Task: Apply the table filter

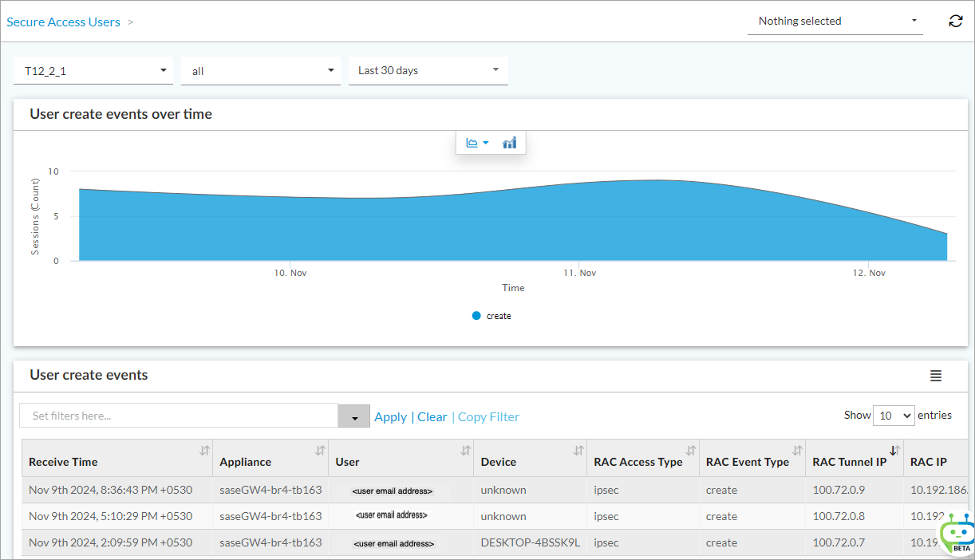Action: [x=390, y=417]
